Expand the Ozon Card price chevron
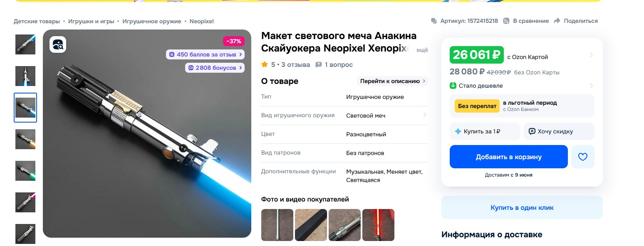Viewport: 644px width, 246px height. 591,55
